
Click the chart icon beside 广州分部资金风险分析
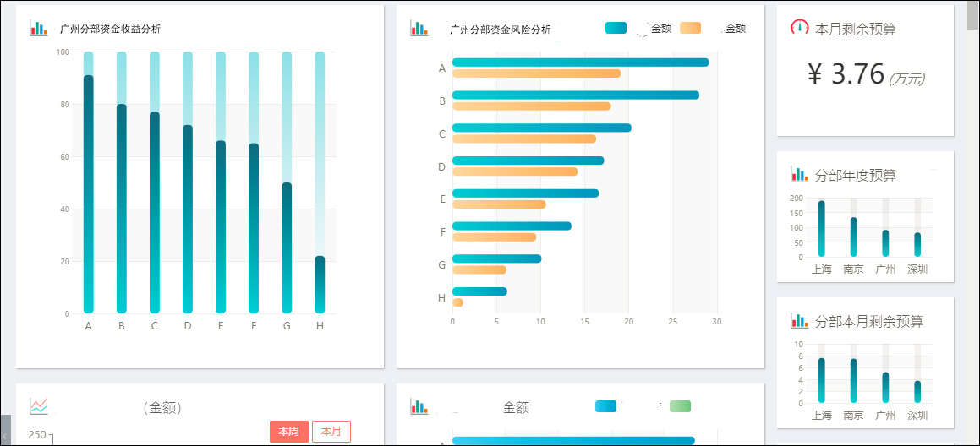(419, 29)
